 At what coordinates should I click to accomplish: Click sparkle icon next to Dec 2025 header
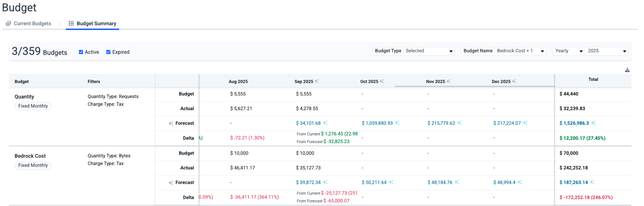514,81
